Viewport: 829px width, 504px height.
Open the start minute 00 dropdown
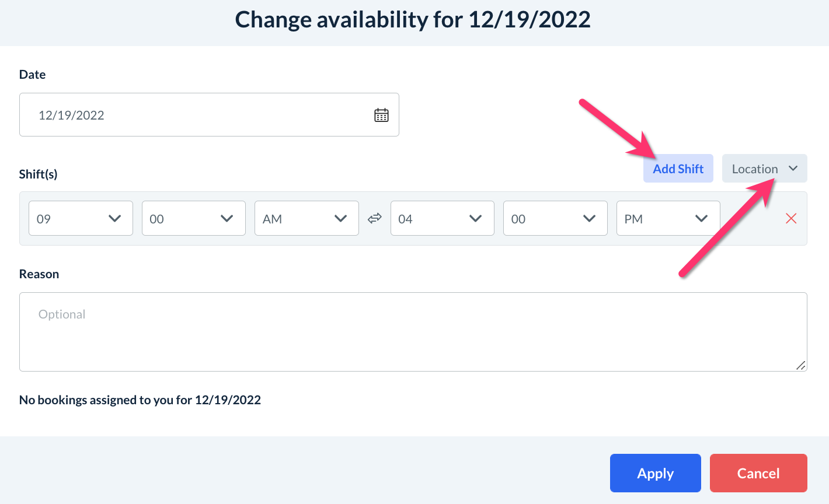193,219
